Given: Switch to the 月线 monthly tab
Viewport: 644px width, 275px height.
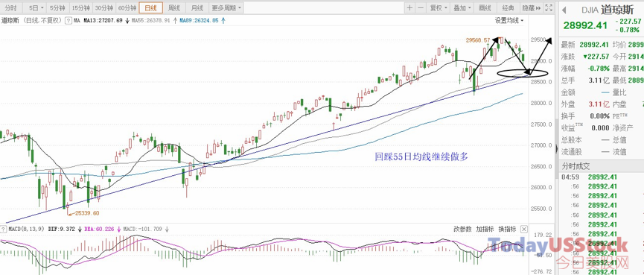Looking at the screenshot, I should [x=197, y=7].
